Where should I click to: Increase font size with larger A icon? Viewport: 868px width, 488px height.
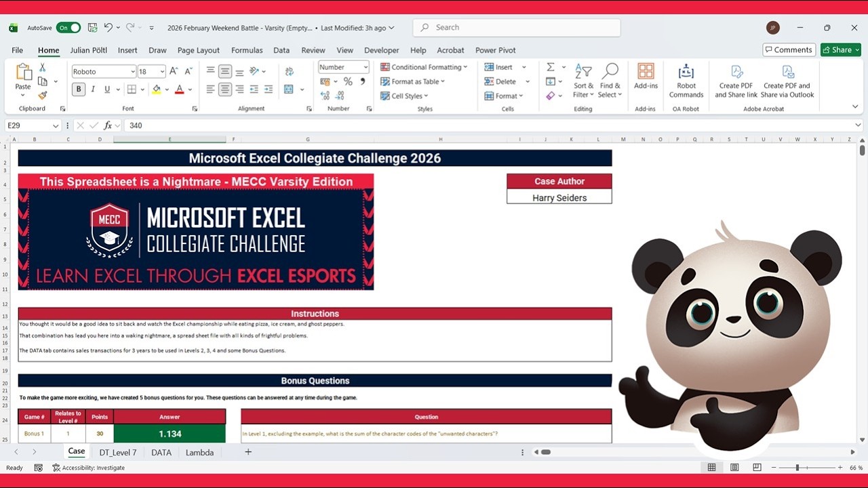tap(174, 71)
